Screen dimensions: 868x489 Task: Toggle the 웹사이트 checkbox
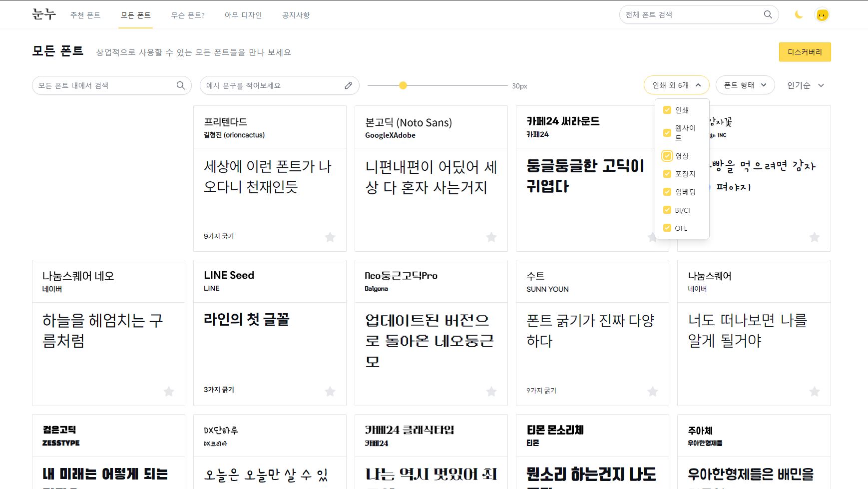point(667,133)
